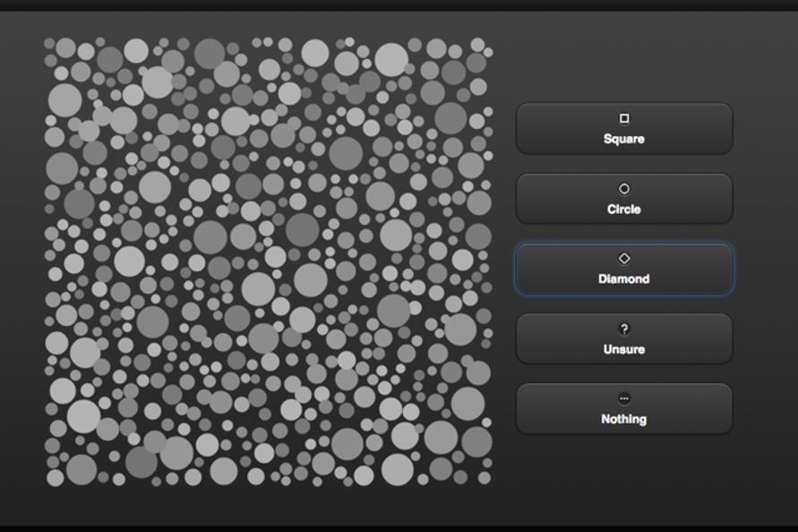Click the "Unsure" text label
The height and width of the screenshot is (532, 798).
pos(624,349)
